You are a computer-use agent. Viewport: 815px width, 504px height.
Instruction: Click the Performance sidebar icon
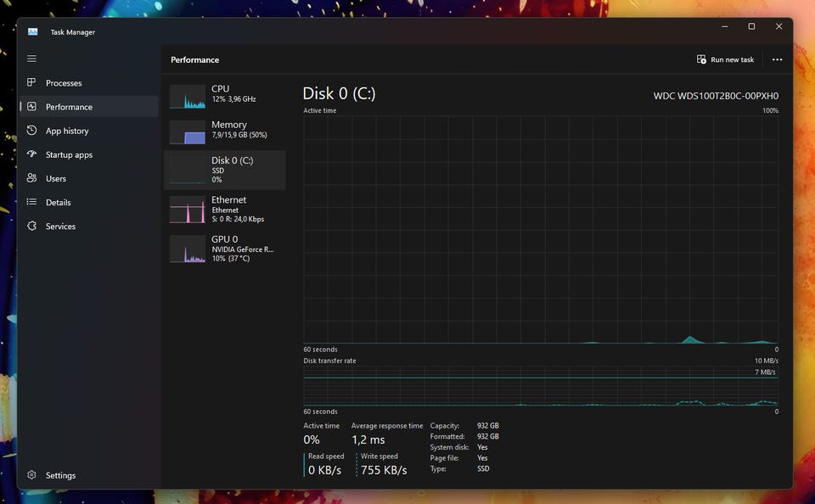coord(31,107)
